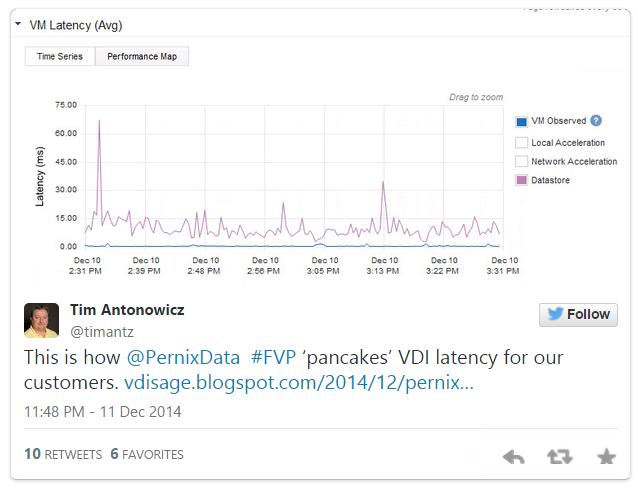Open the vdisage.blogspot.com link
This screenshot has width=638, height=488.
(x=299, y=383)
